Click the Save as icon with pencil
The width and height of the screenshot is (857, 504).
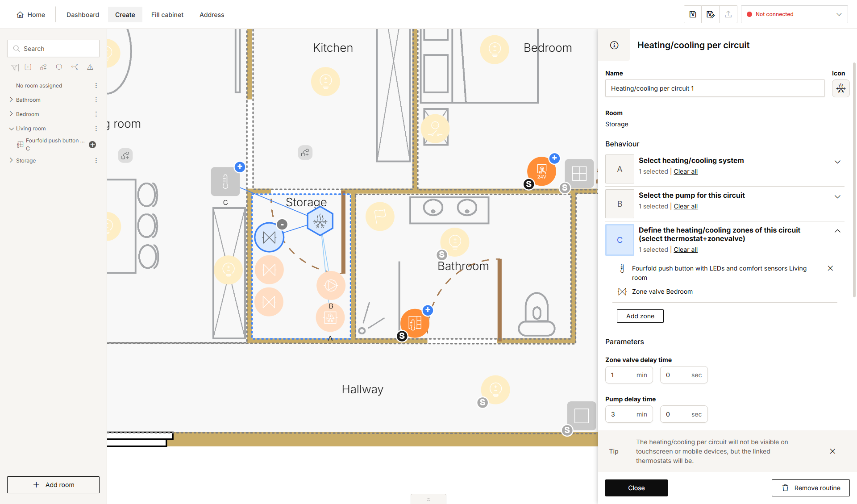(x=711, y=14)
